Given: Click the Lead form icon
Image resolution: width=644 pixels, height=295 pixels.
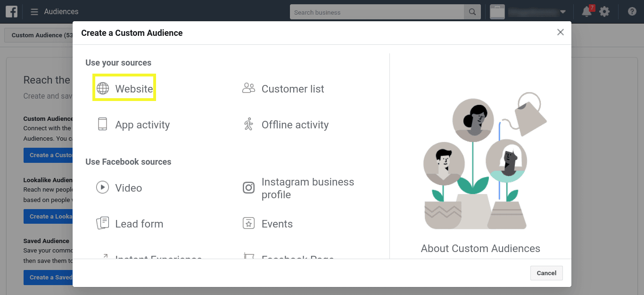Looking at the screenshot, I should (x=102, y=223).
